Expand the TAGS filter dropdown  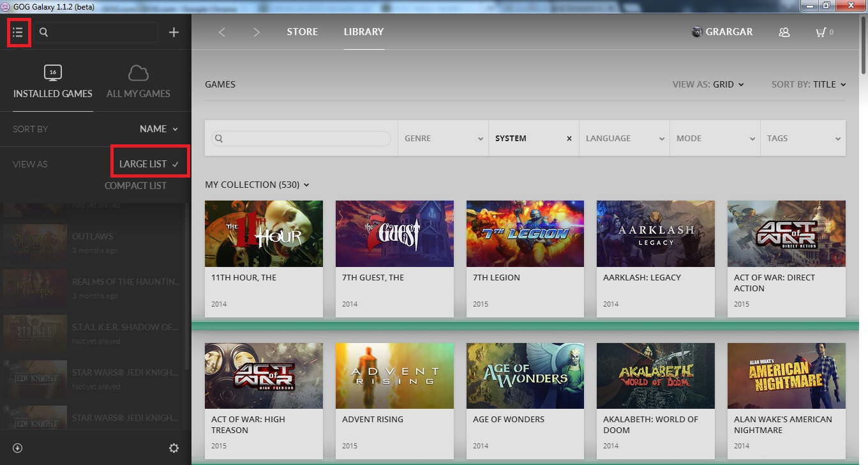[803, 138]
